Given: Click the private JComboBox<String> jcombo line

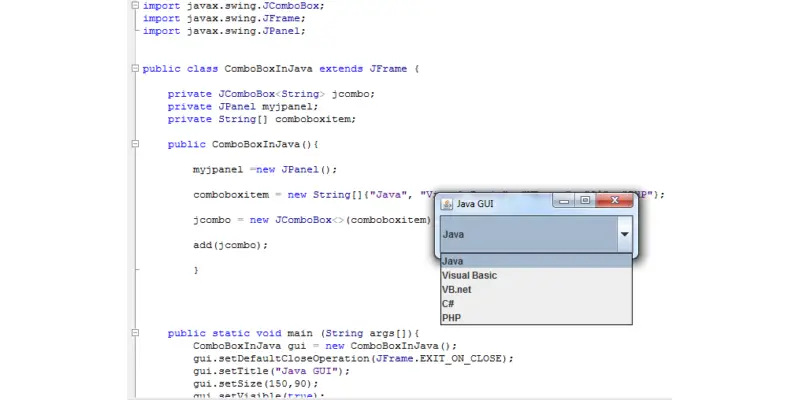Looking at the screenshot, I should pos(271,94).
